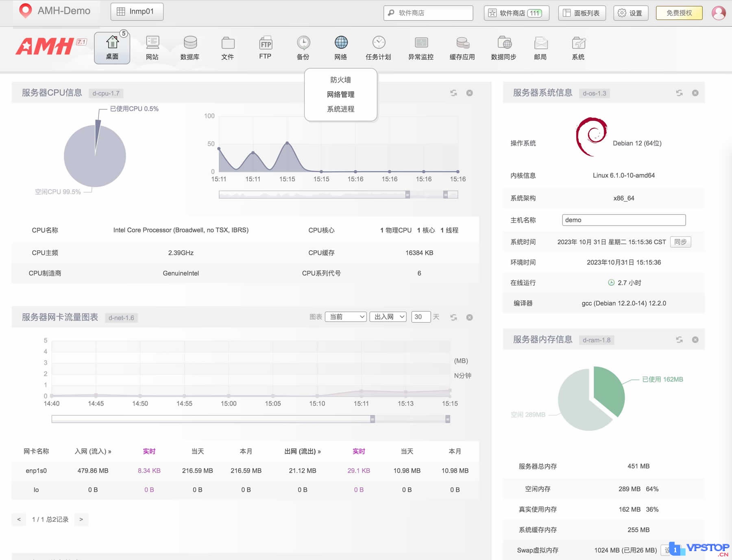
Task: Click the network chart range slider right handle
Action: 448,419
